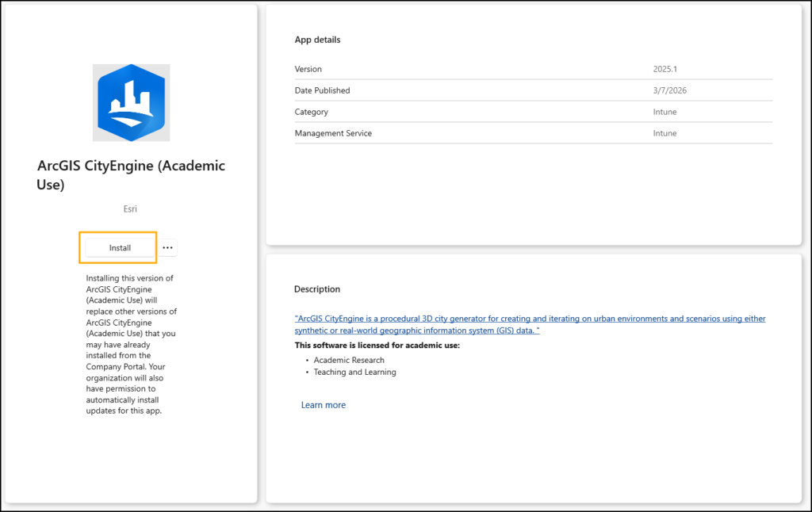Open the three-dots more options menu
The width and height of the screenshot is (812, 512).
pyautogui.click(x=167, y=248)
